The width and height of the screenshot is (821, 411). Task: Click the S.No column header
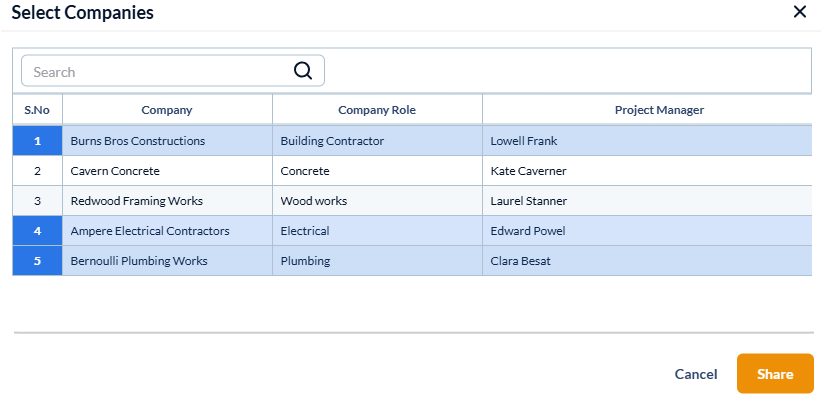coord(37,110)
